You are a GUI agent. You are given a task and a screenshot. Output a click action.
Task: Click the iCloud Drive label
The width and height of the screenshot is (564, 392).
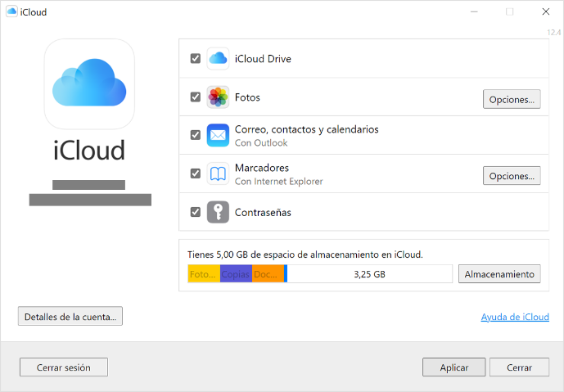coord(263,59)
